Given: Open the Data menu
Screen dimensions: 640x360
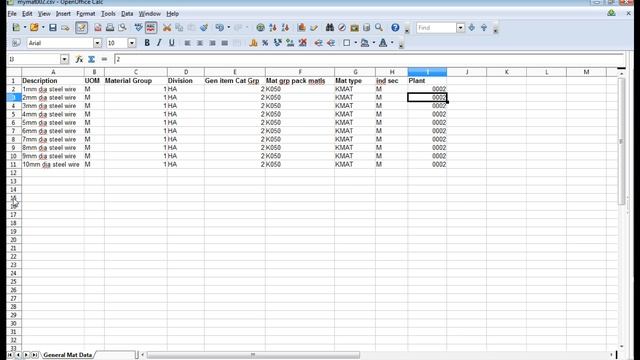Looking at the screenshot, I should click(127, 14).
